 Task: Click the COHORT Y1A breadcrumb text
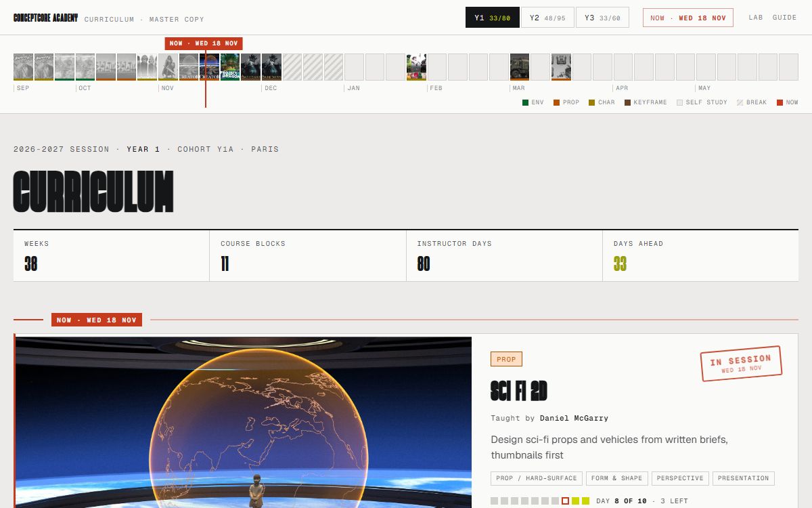coord(206,149)
